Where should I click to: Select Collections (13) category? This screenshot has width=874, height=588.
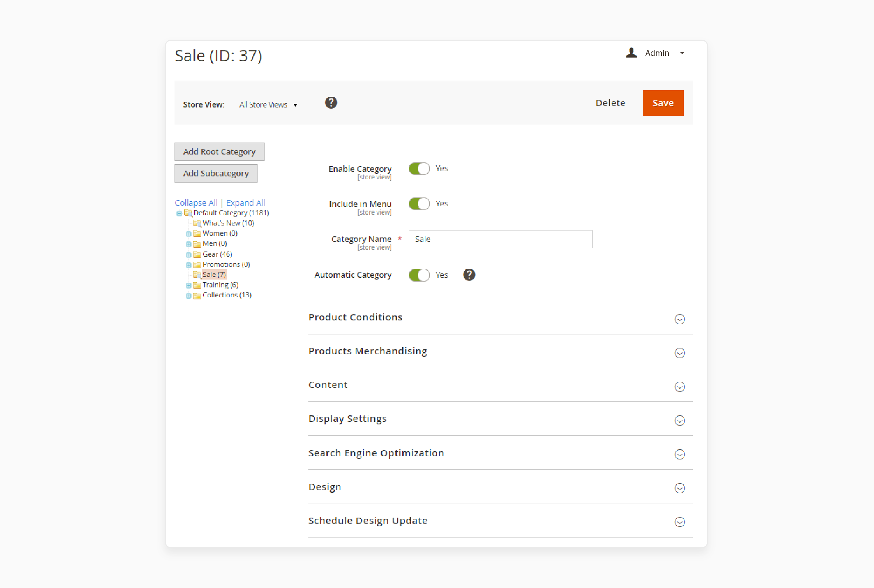pyautogui.click(x=227, y=295)
